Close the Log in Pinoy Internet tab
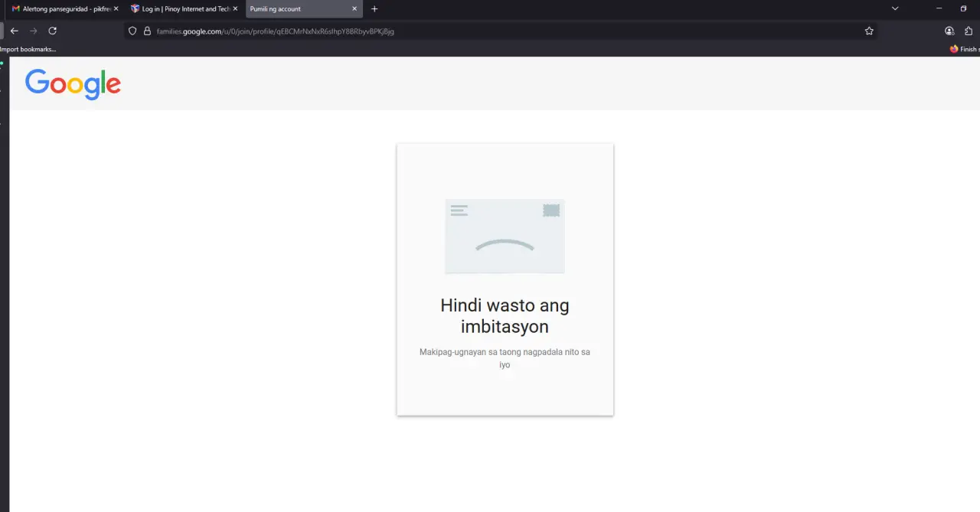 click(235, 9)
